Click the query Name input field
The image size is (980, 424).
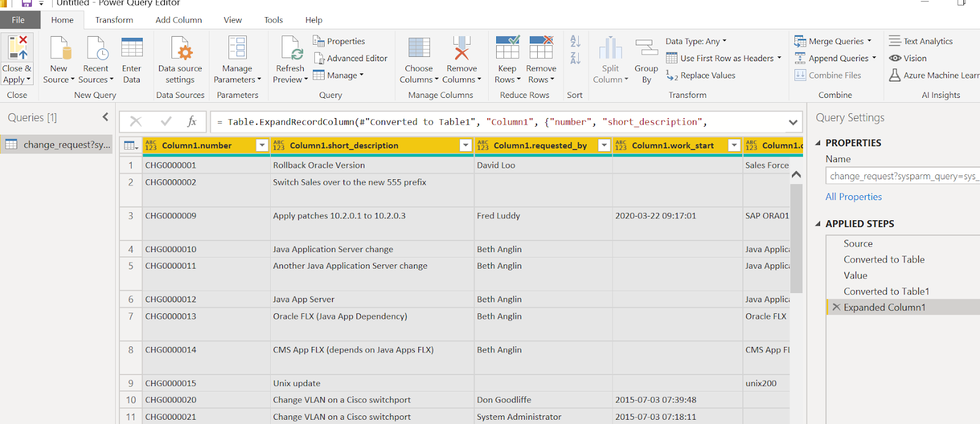(903, 176)
